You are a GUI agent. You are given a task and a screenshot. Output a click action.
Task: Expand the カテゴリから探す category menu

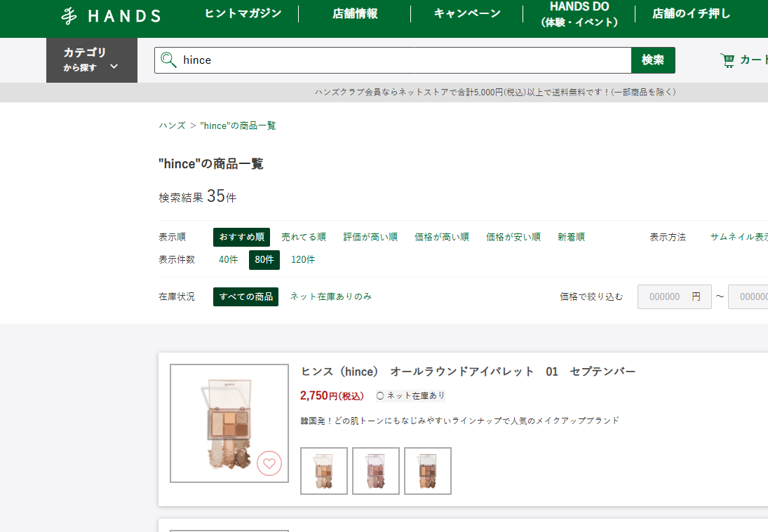pos(92,60)
